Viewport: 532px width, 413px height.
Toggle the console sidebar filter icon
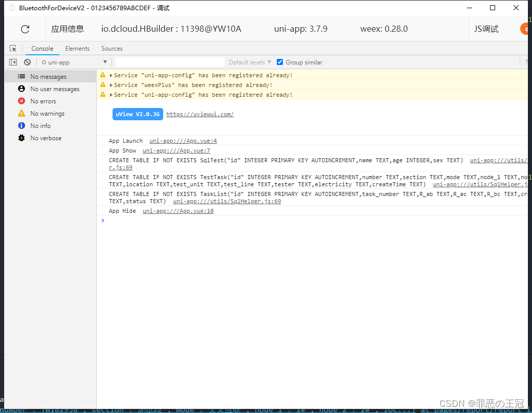13,62
